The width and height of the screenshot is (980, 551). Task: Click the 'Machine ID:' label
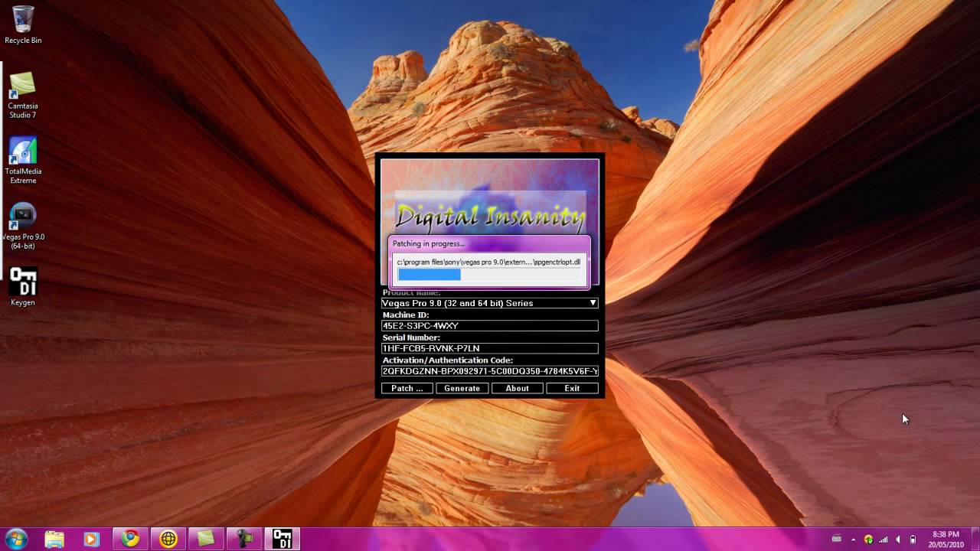pyautogui.click(x=406, y=315)
